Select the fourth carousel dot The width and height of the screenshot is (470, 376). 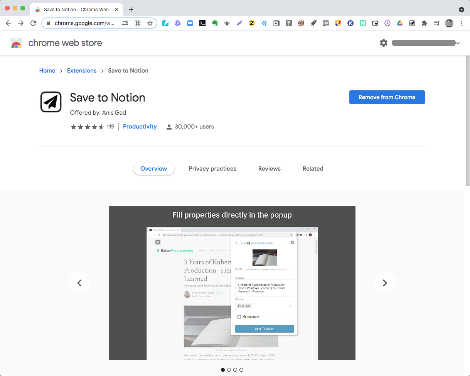(x=241, y=370)
